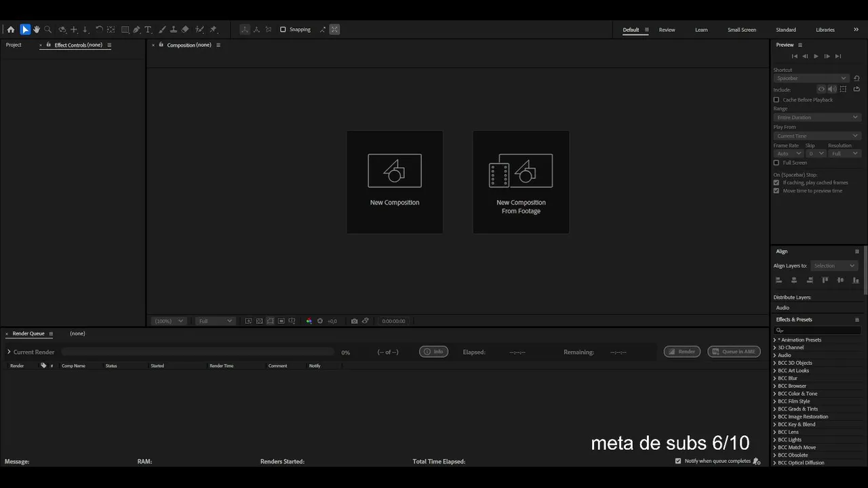Select the Audio panel tab

click(x=783, y=308)
